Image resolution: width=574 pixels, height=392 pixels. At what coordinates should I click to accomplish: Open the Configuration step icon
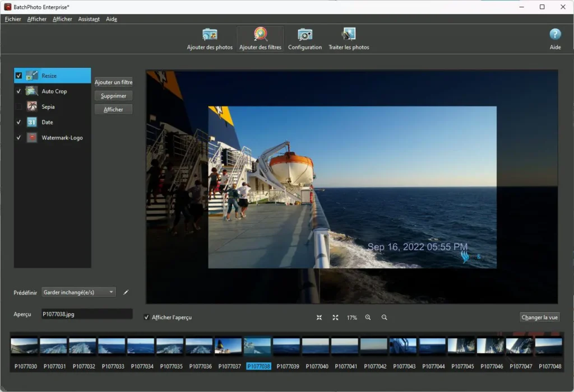pyautogui.click(x=305, y=35)
